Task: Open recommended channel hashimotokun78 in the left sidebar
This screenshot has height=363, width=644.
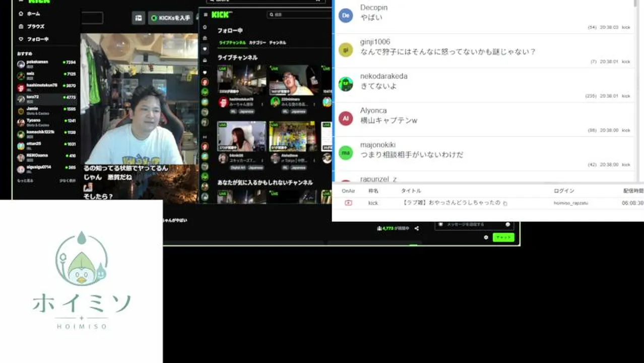Action: (46, 87)
